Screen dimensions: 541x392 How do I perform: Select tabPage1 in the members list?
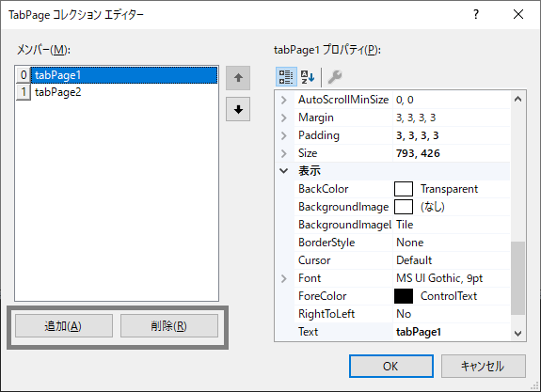point(124,75)
